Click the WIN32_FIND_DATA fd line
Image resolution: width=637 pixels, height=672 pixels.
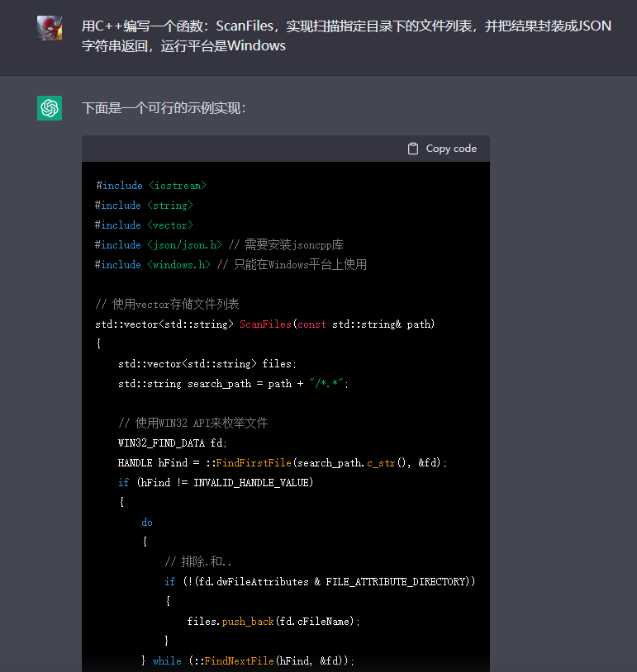point(172,443)
